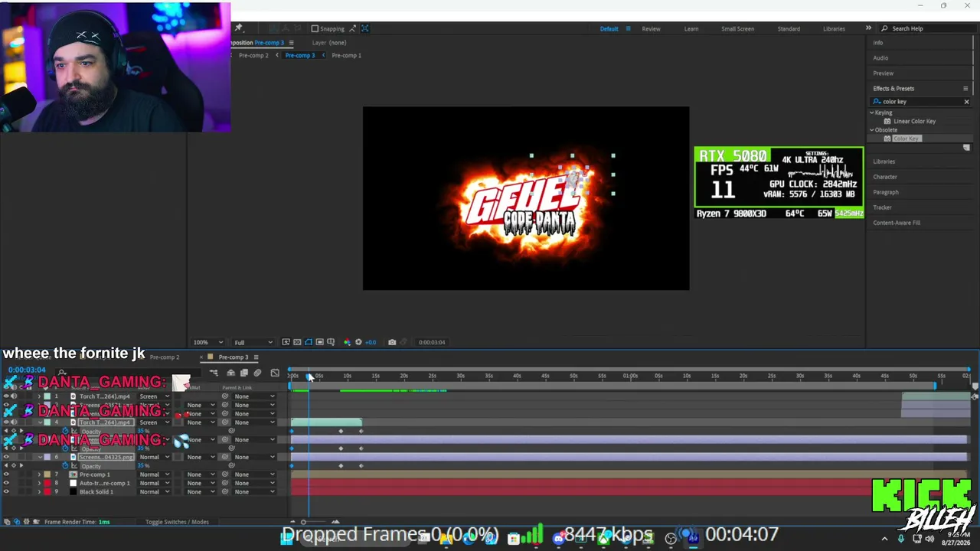980x551 pixels.
Task: Click the pick whip icon for Black Solid 1
Action: click(225, 492)
